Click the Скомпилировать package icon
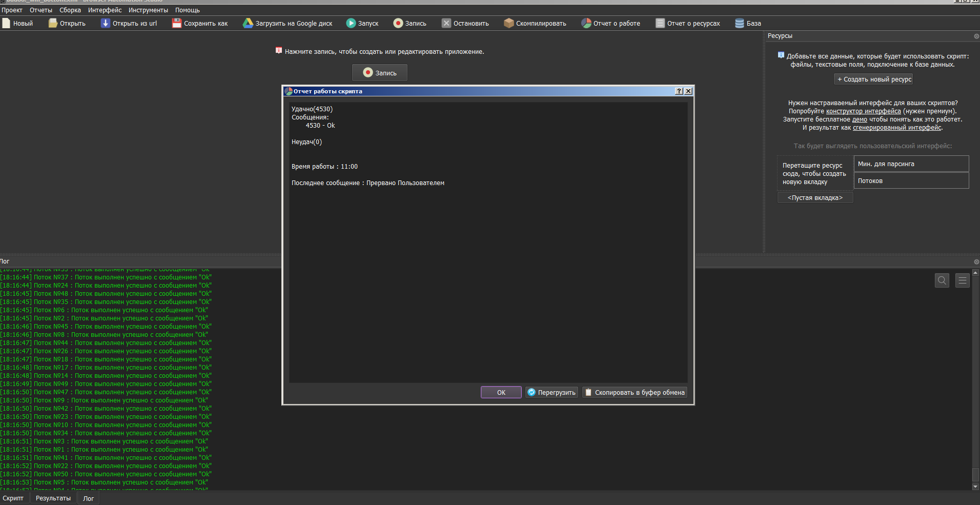 coord(508,23)
